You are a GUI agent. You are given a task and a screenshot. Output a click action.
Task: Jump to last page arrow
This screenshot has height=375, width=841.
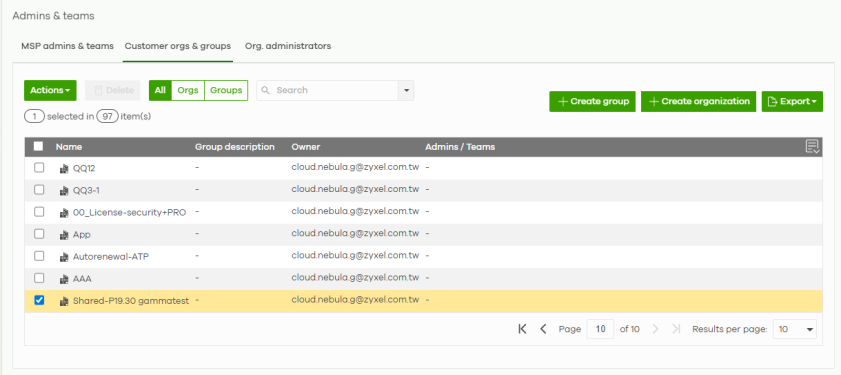click(676, 329)
